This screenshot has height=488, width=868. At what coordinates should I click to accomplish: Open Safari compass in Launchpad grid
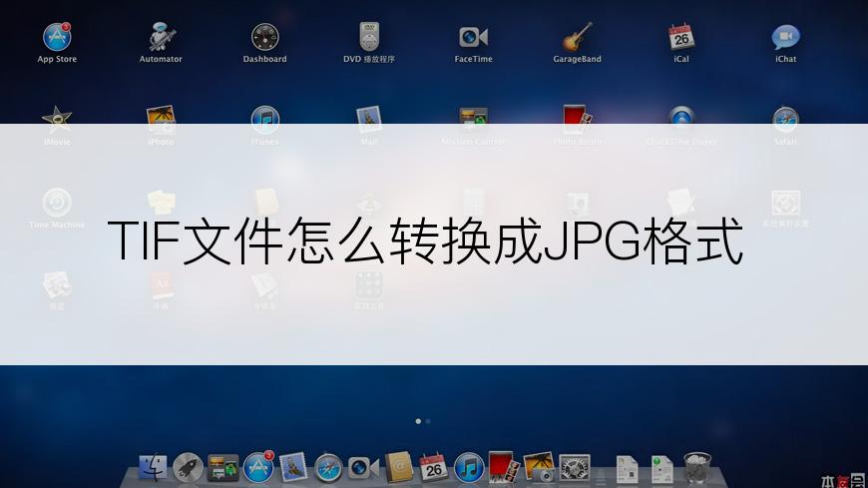click(x=785, y=119)
